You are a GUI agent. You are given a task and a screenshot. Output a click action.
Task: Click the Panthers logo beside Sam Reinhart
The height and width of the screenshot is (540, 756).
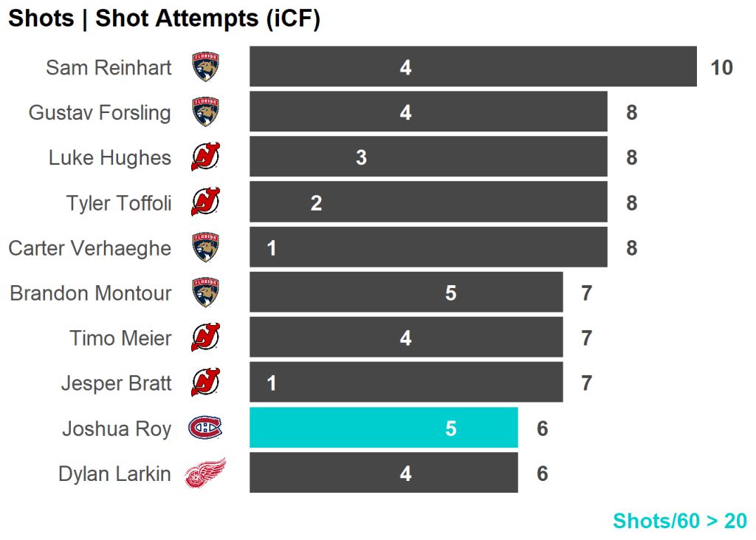206,67
